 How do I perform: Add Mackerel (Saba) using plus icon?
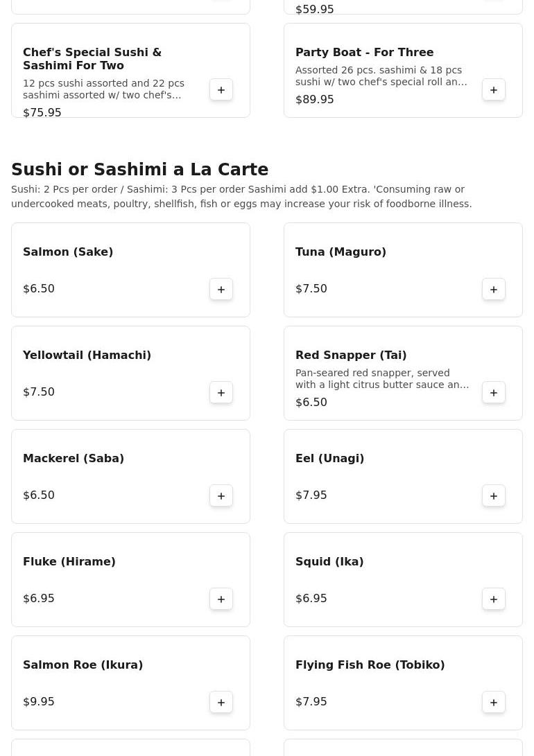click(x=221, y=496)
